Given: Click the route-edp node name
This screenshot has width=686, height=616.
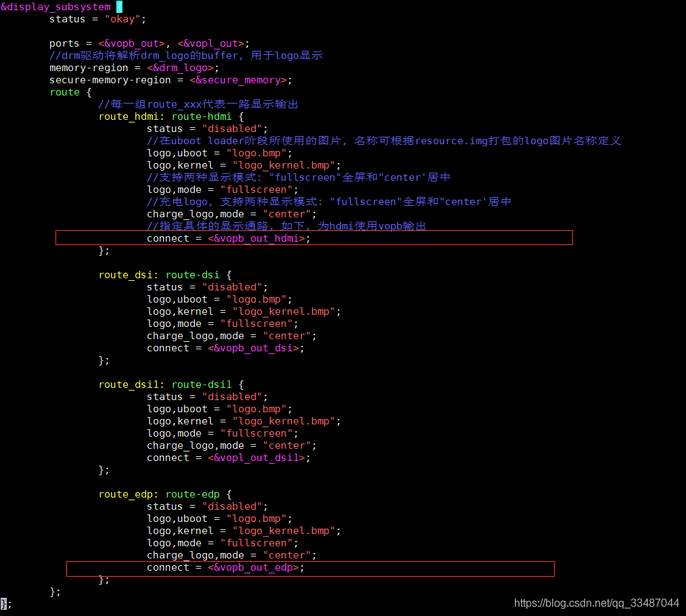Looking at the screenshot, I should pyautogui.click(x=193, y=494).
